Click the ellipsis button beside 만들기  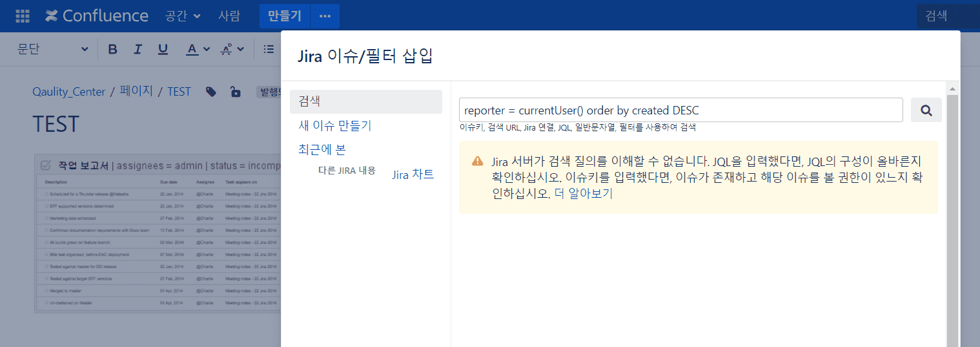(325, 16)
